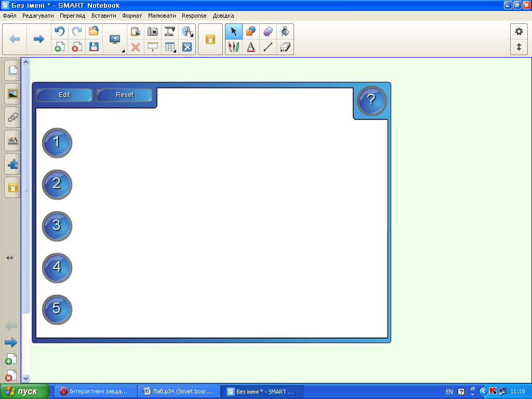The image size is (532, 399).
Task: Open the Gallery sidebar tab
Action: [12, 94]
